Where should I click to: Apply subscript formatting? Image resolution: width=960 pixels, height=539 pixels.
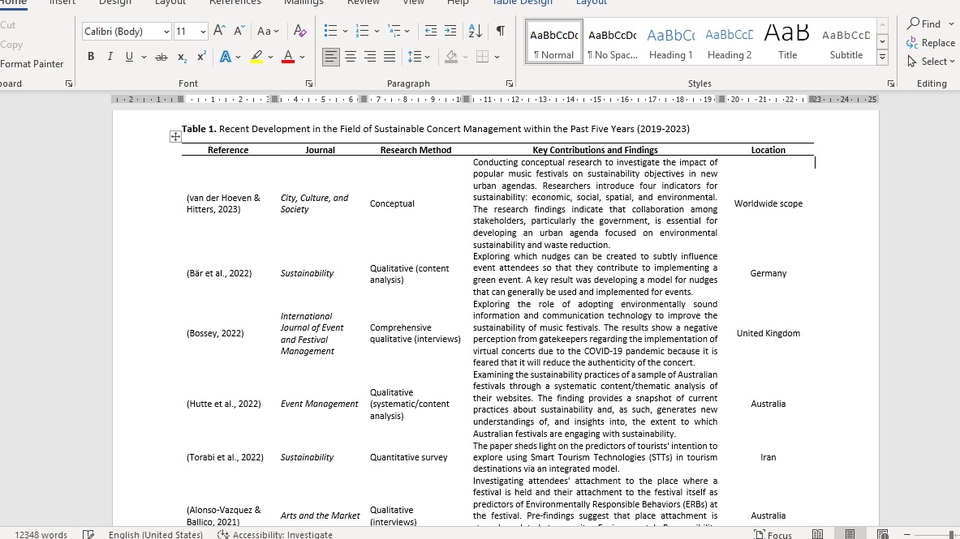click(184, 57)
